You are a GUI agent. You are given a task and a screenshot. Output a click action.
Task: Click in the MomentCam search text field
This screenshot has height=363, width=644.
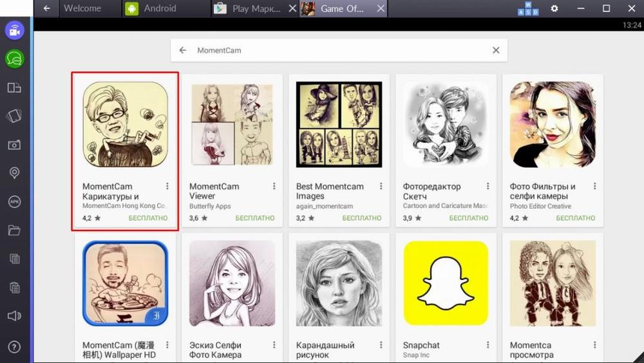[x=335, y=50]
